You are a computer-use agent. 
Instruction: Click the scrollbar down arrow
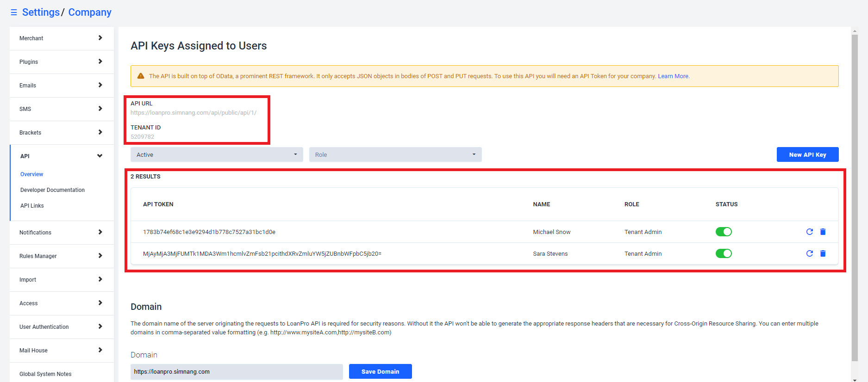click(x=855, y=380)
